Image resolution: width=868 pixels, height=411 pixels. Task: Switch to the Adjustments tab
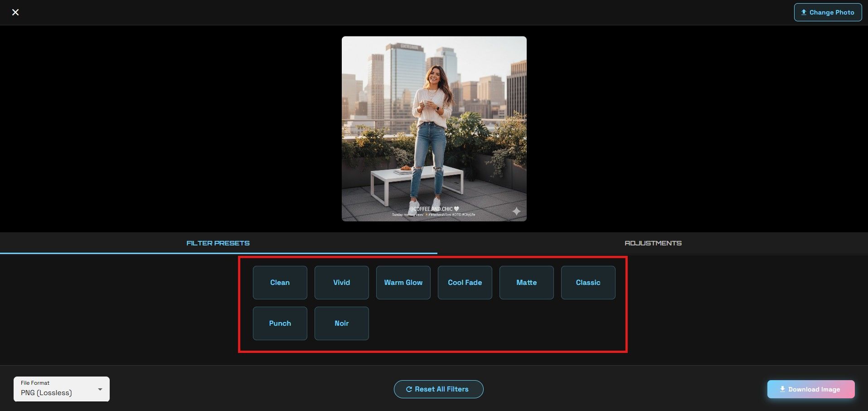tap(653, 243)
